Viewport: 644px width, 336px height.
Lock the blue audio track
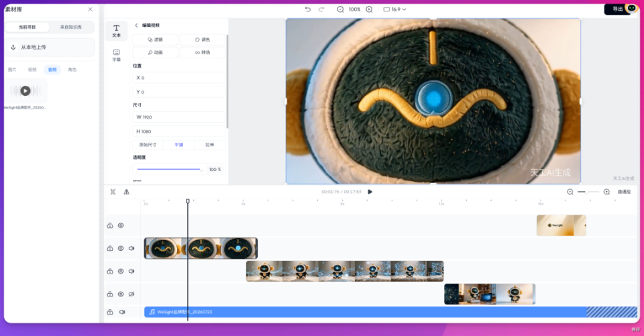point(110,312)
